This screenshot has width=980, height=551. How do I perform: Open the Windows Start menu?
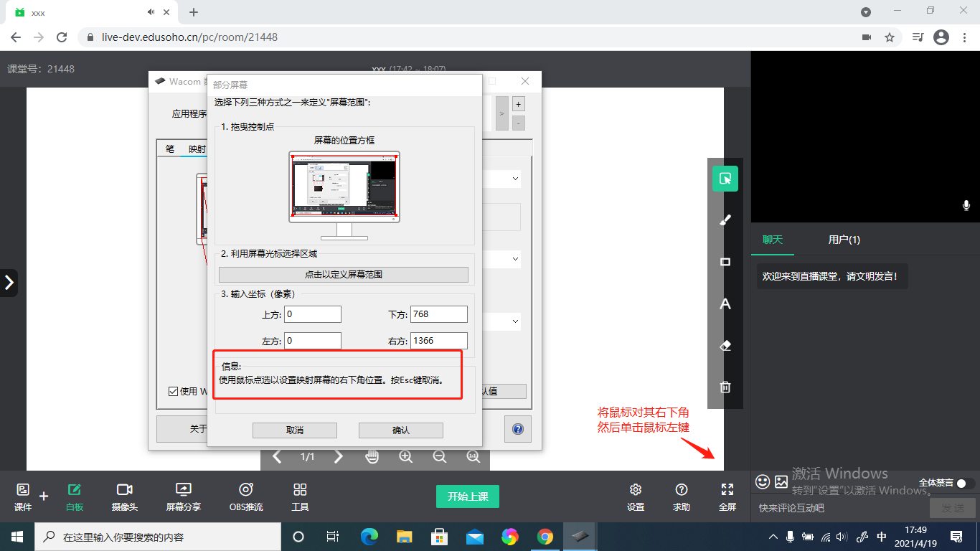click(x=17, y=537)
